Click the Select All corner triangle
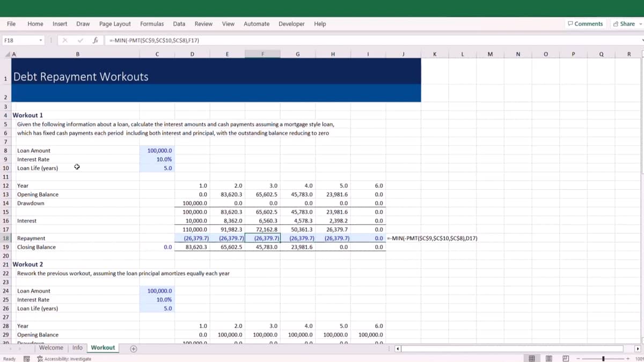Image resolution: width=644 pixels, height=362 pixels. [7, 54]
